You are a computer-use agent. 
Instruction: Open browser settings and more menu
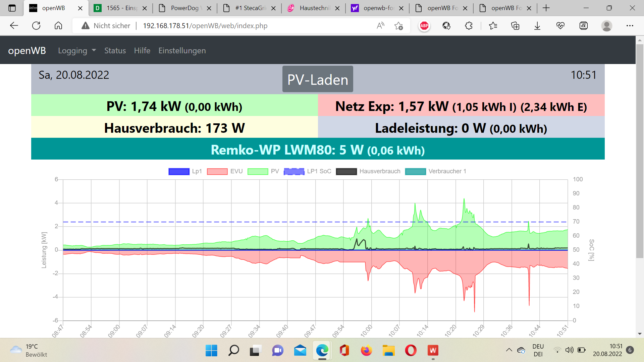(x=630, y=26)
